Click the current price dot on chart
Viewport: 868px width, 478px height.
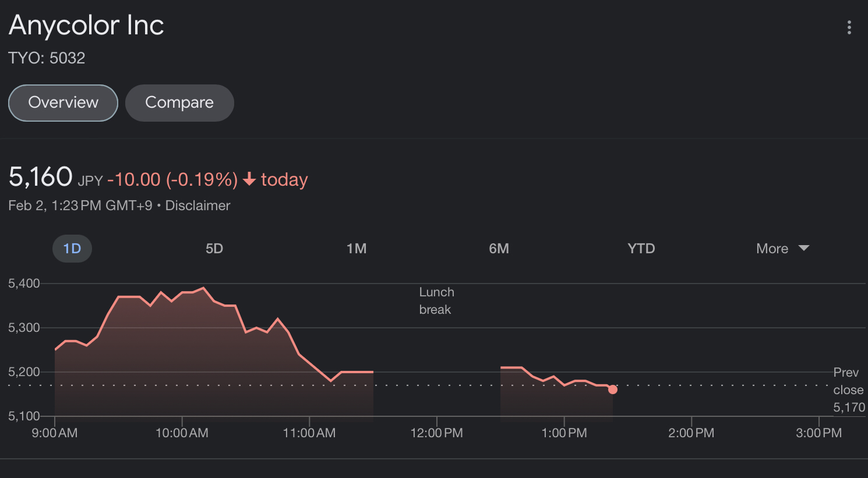(612, 389)
